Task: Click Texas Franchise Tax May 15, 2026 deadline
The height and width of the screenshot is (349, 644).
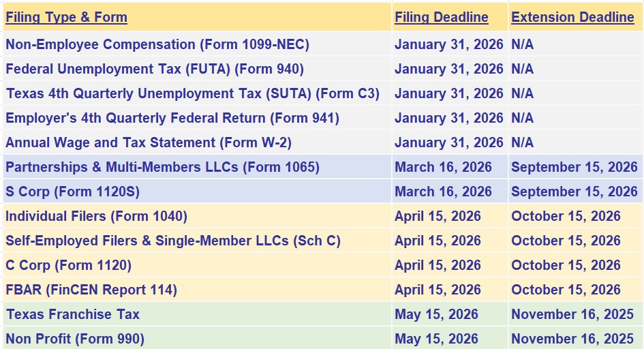Action: coord(436,314)
